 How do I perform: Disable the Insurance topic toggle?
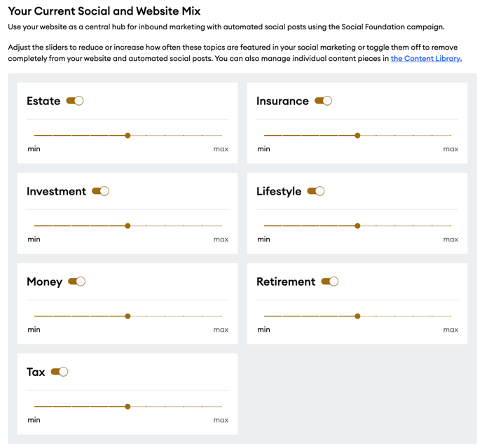[x=323, y=101]
